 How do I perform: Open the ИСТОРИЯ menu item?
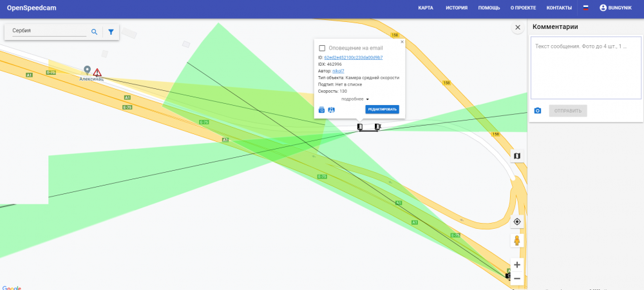pos(457,8)
